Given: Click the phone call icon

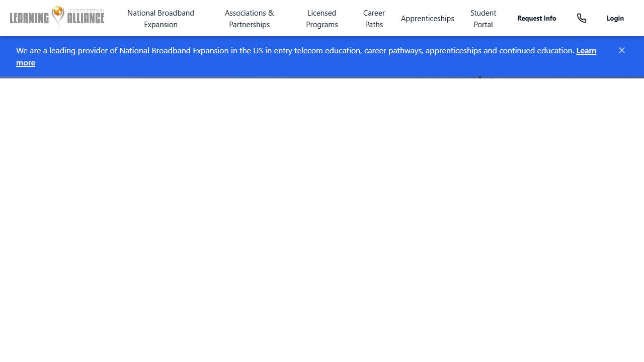Looking at the screenshot, I should tap(582, 18).
